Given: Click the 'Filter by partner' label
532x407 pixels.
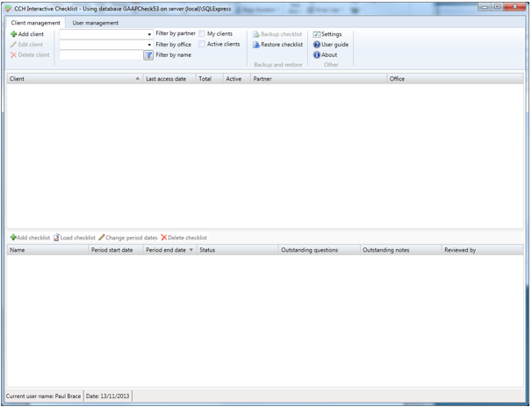Looking at the screenshot, I should [176, 33].
